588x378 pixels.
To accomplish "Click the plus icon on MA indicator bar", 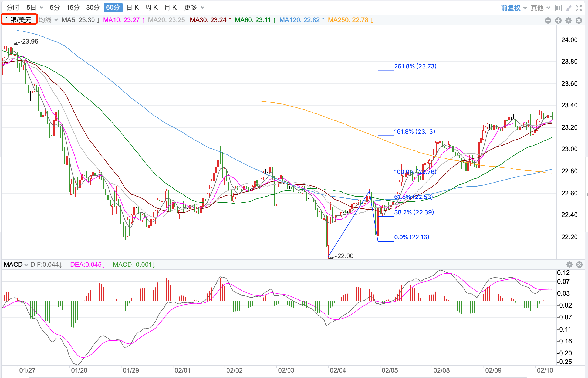I will pos(558,21).
